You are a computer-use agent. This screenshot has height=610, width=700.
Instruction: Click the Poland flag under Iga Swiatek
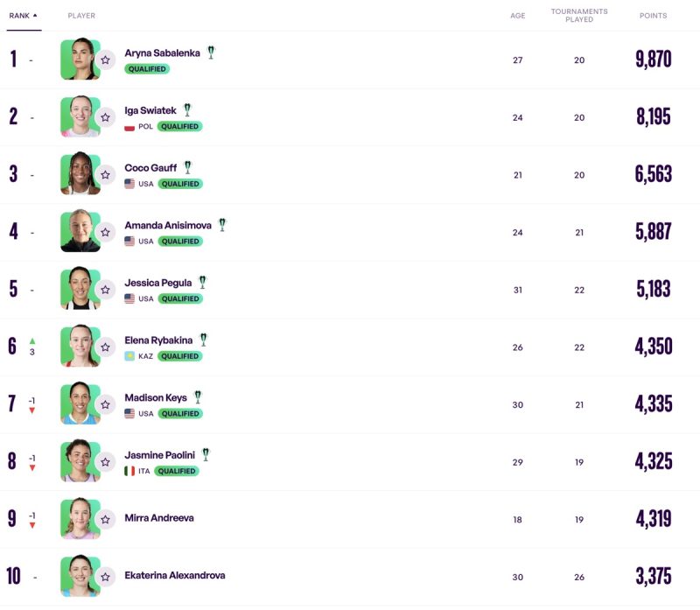pyautogui.click(x=129, y=127)
